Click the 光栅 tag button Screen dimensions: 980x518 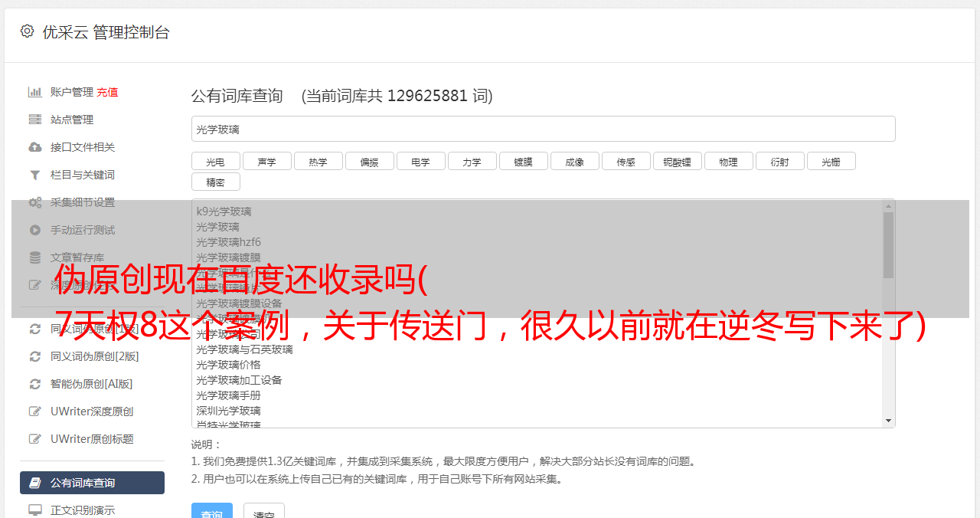831,161
